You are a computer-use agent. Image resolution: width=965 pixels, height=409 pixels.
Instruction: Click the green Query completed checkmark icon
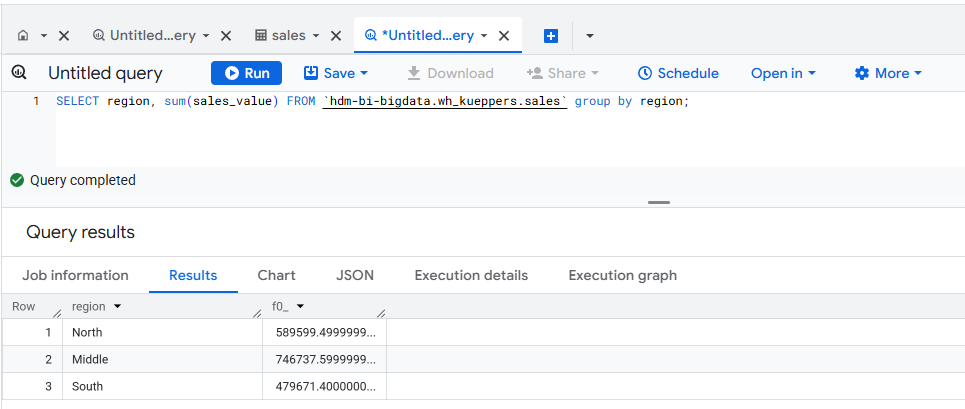click(x=17, y=180)
